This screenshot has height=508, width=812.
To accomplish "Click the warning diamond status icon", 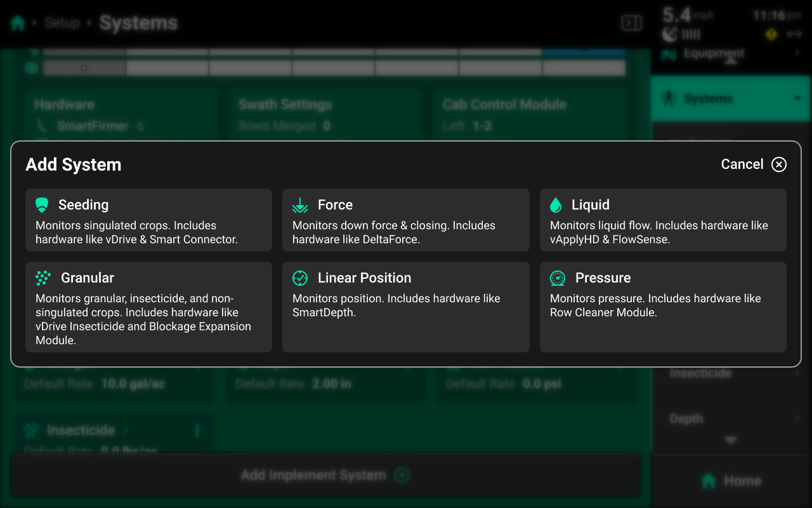I will point(771,34).
